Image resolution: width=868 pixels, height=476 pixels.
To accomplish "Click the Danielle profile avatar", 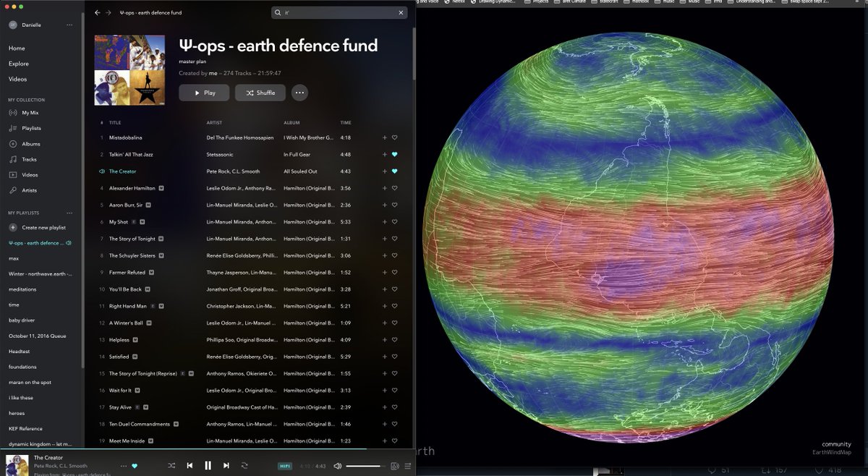I will pos(13,25).
